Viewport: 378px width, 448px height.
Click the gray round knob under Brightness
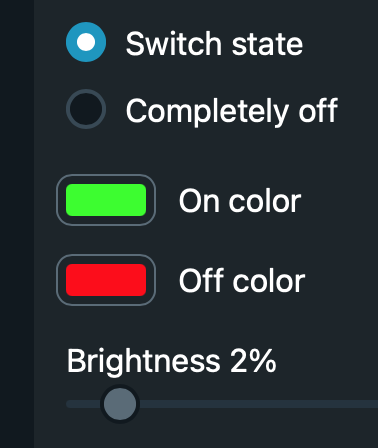click(x=120, y=404)
